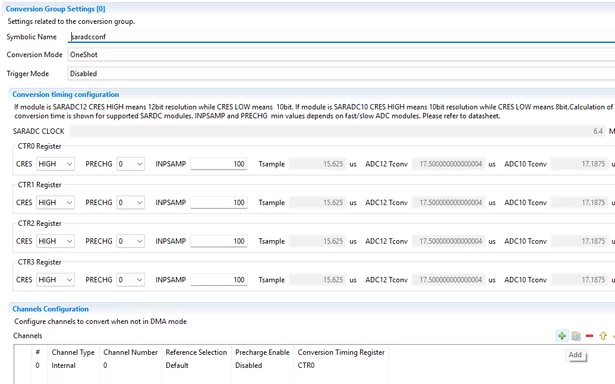This screenshot has height=384, width=615.
Task: Open the CTR0 PRECHG dropdown
Action: 131,164
